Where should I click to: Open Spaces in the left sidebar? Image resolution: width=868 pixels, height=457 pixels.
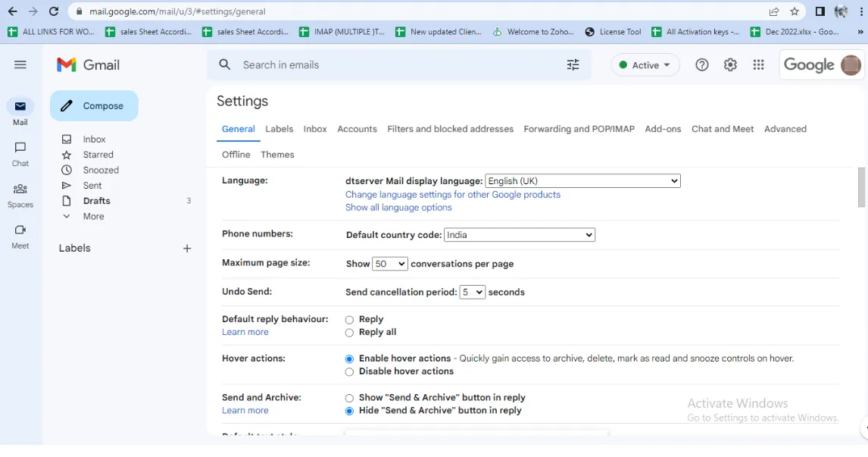[x=20, y=195]
